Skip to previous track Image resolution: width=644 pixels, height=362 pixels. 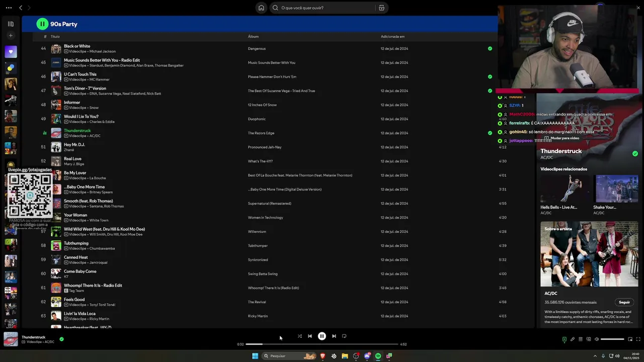(310, 336)
